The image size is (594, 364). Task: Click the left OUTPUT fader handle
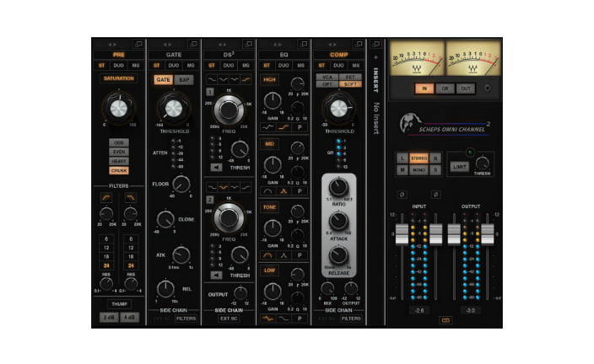pos(454,234)
